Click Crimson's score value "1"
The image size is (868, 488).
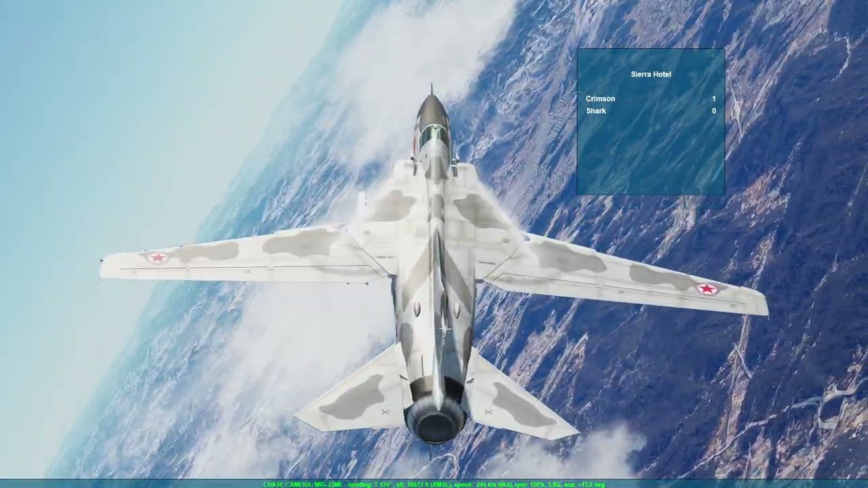[714, 99]
